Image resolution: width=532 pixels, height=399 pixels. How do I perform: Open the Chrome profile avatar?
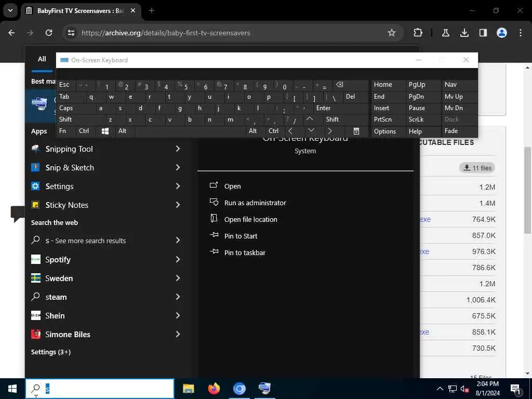coord(501,33)
